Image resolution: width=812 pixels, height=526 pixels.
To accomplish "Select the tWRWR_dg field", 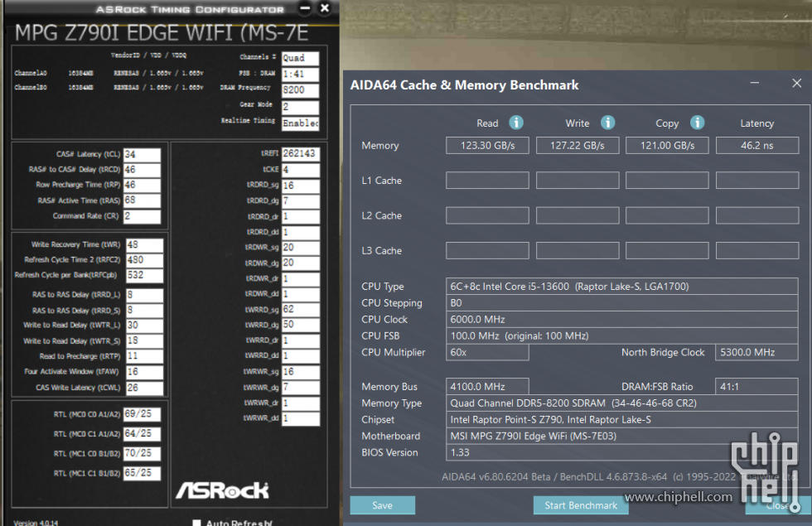I will [x=300, y=388].
